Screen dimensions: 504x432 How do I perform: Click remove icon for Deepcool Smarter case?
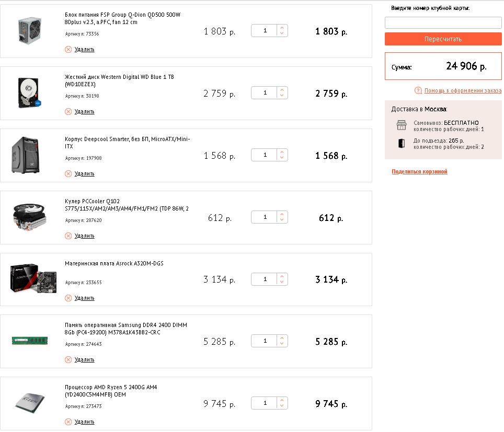(68, 173)
